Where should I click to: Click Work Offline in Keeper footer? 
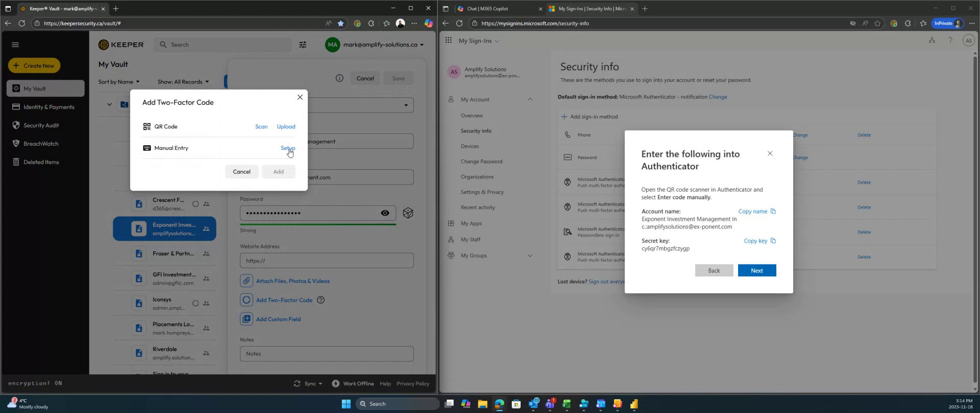[x=353, y=383]
